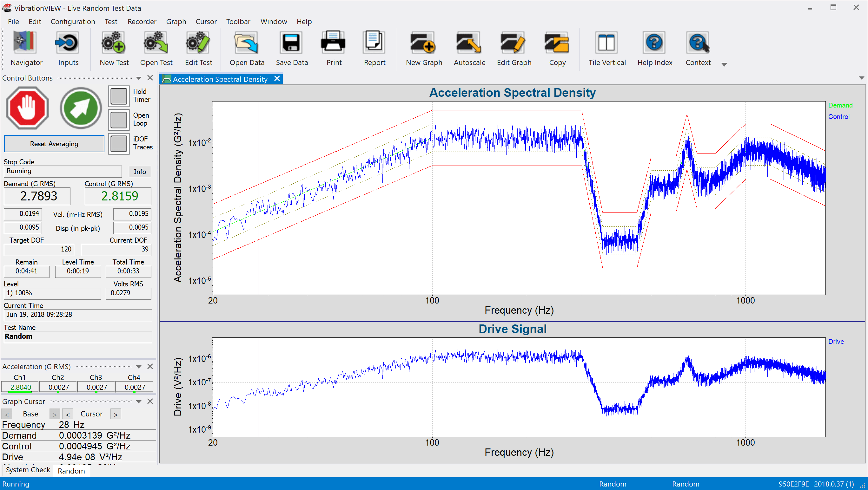Click inside the Stop Code field
868x490 pixels.
tap(62, 171)
